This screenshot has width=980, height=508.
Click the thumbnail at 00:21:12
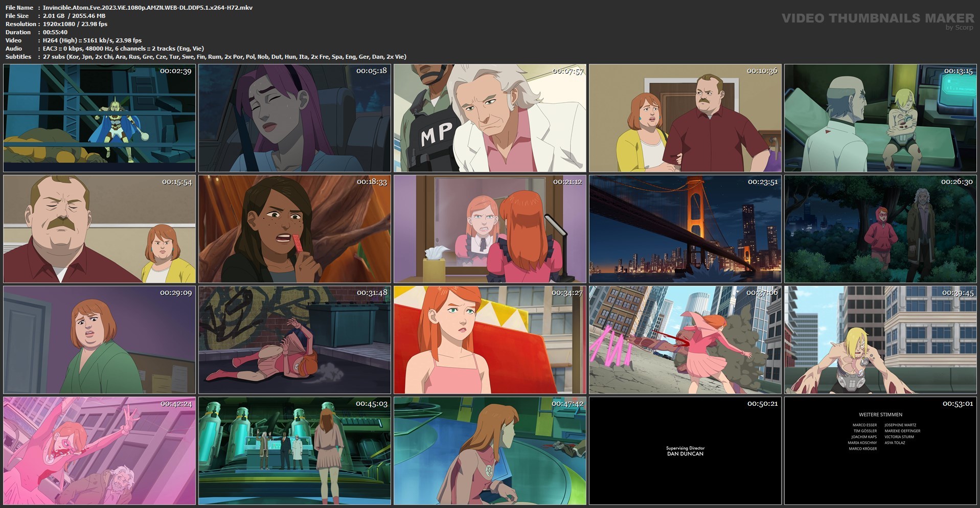click(490, 229)
